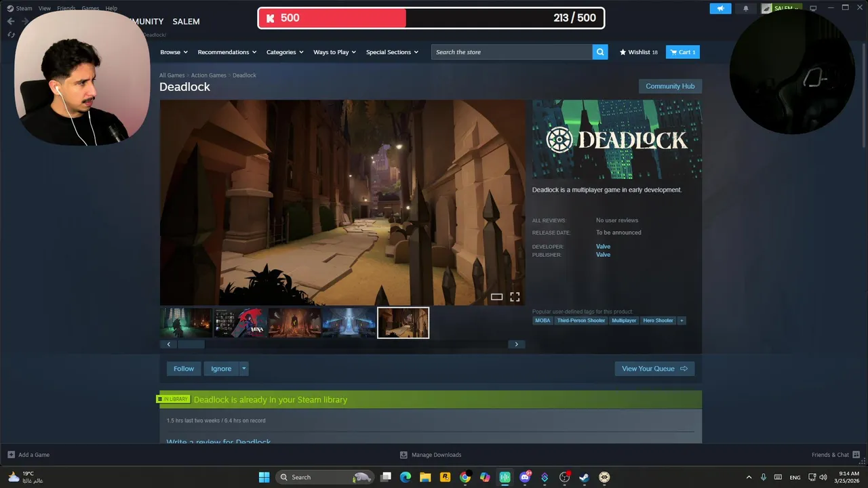Select the Mina character thumbnail
Screen dimensions: 868x488
[x=240, y=323]
